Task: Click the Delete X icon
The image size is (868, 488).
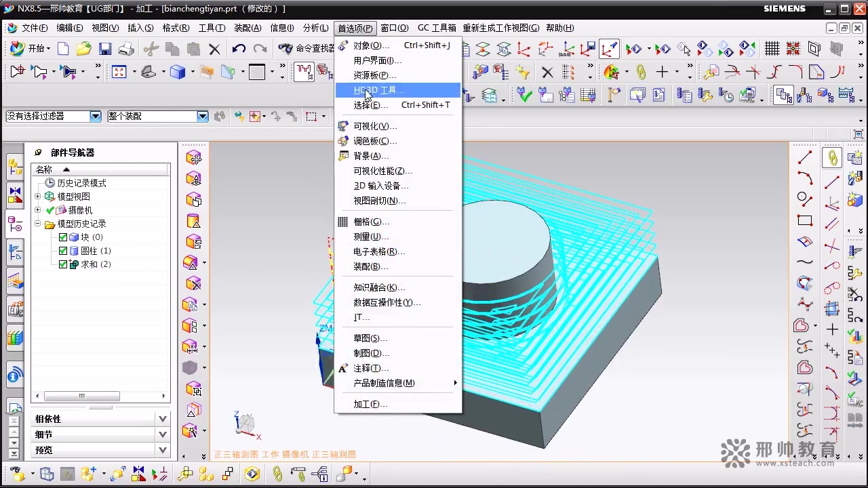Action: pyautogui.click(x=214, y=49)
